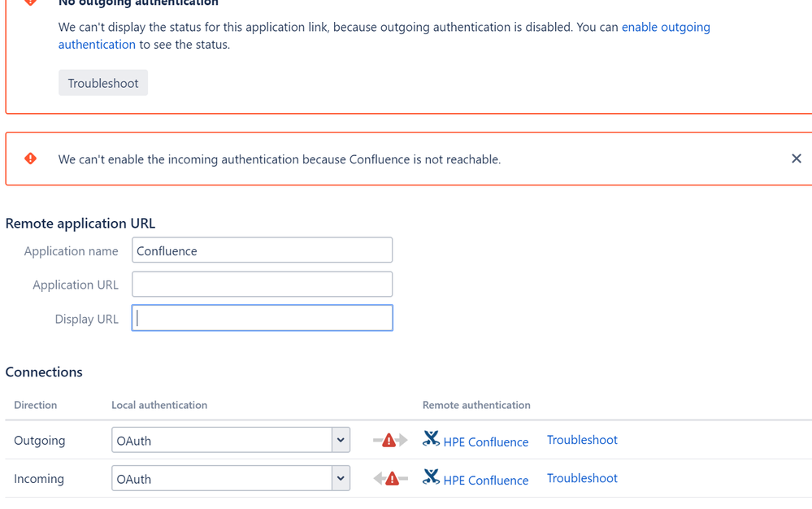Screen dimensions: 812x509
Task: Click the Application name label
Action: [x=71, y=251]
